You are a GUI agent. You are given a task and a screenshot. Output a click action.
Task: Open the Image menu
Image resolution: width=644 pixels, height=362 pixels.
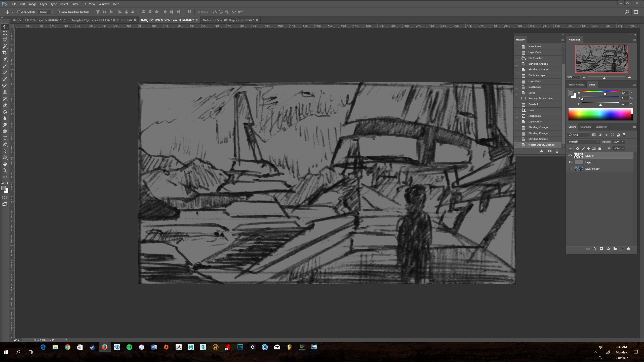(32, 4)
